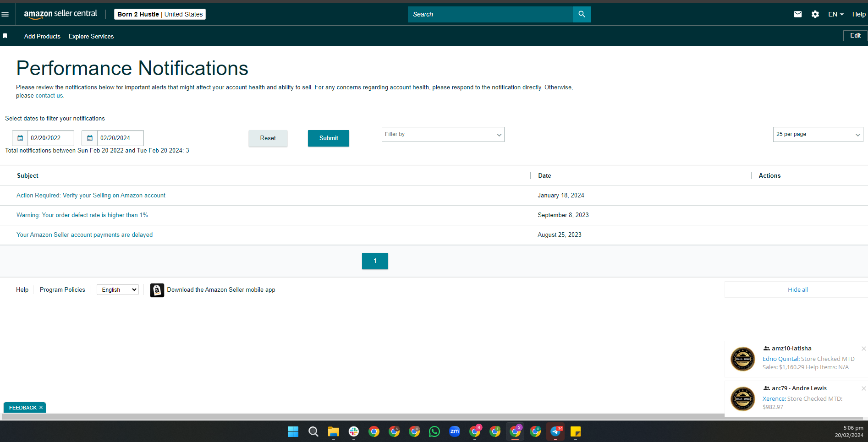Click the Subject column header
The height and width of the screenshot is (442, 868).
point(27,176)
